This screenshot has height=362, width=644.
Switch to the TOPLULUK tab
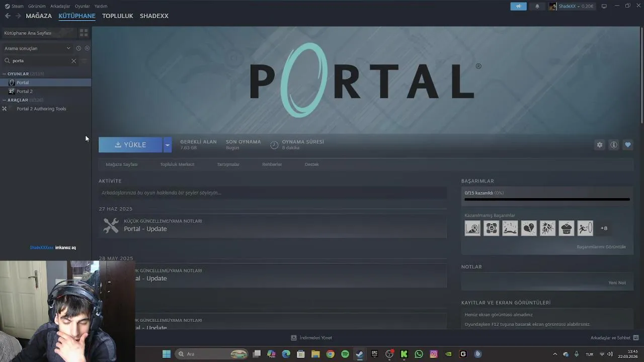118,16
